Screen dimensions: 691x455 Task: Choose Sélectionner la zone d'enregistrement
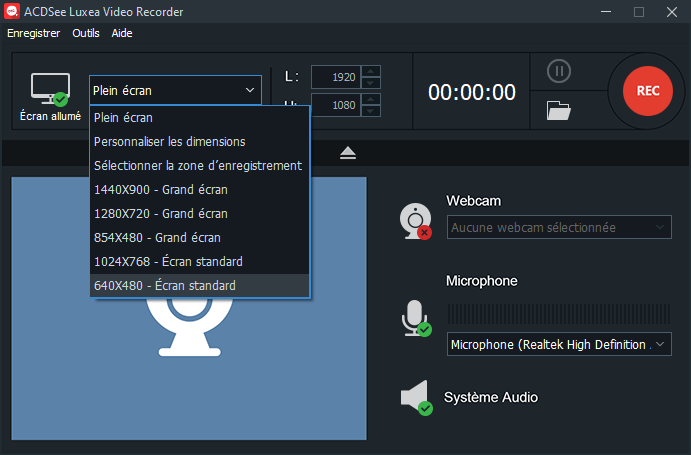pos(198,165)
